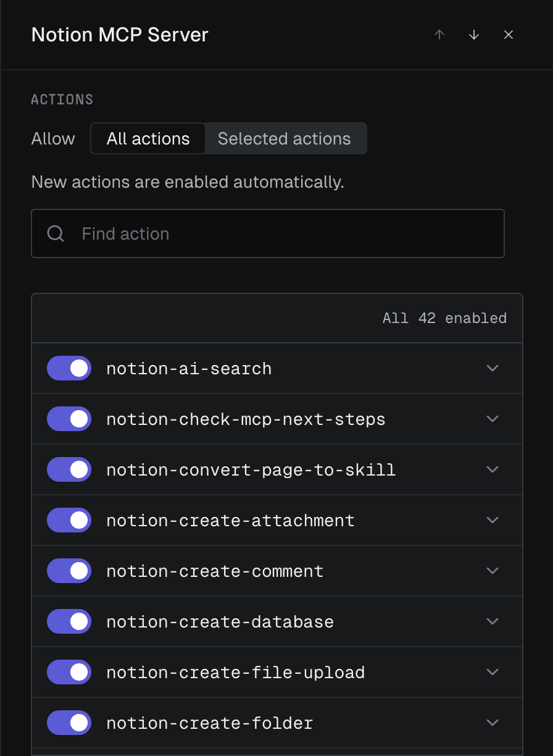Click the notion-create-database label
The image size is (553, 756).
[x=220, y=622]
